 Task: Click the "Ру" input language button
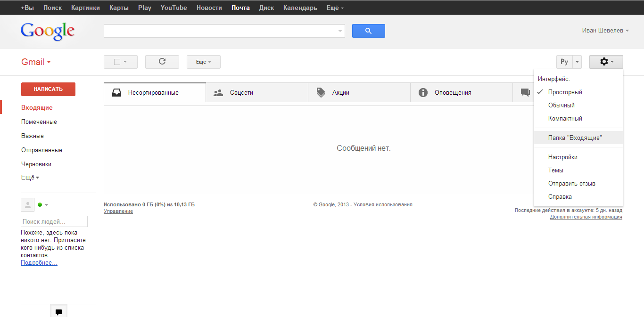pyautogui.click(x=564, y=62)
